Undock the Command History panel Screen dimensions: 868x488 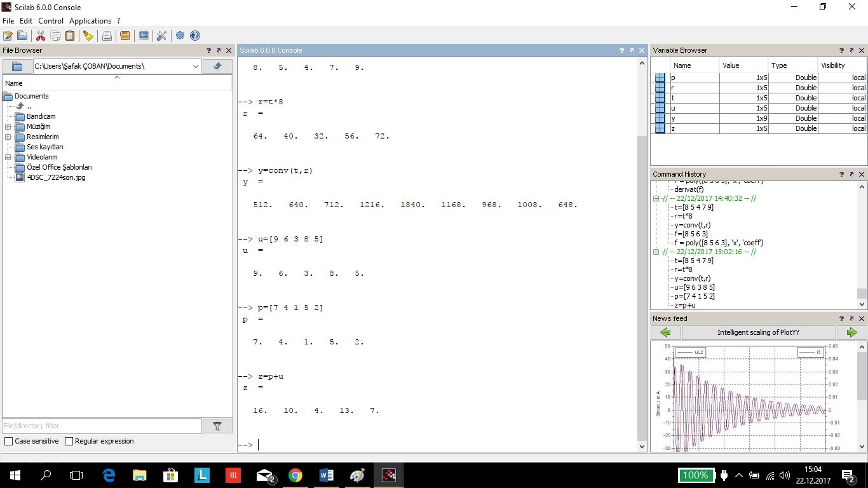[x=851, y=174]
